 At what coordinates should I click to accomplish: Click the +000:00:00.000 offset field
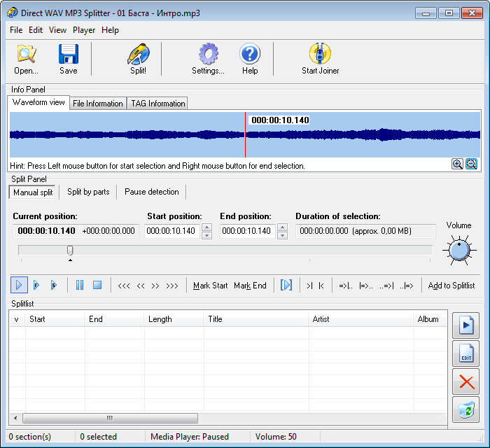coord(109,231)
